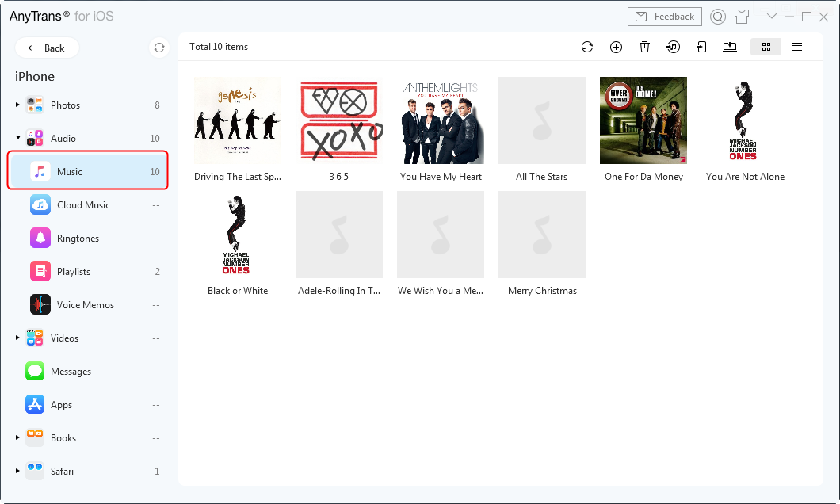Open the search magnifier near Feedback
Image resolution: width=840 pixels, height=504 pixels.
coord(718,16)
